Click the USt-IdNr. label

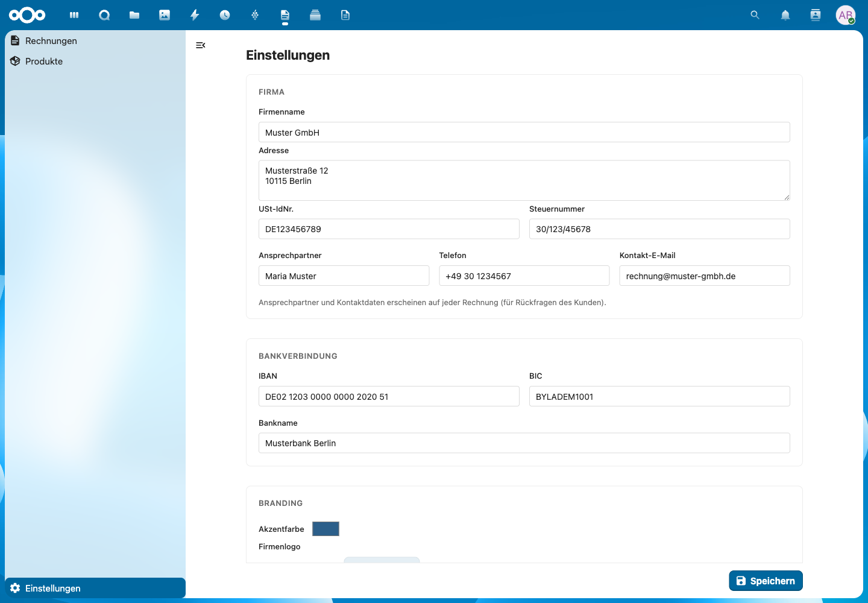[276, 209]
